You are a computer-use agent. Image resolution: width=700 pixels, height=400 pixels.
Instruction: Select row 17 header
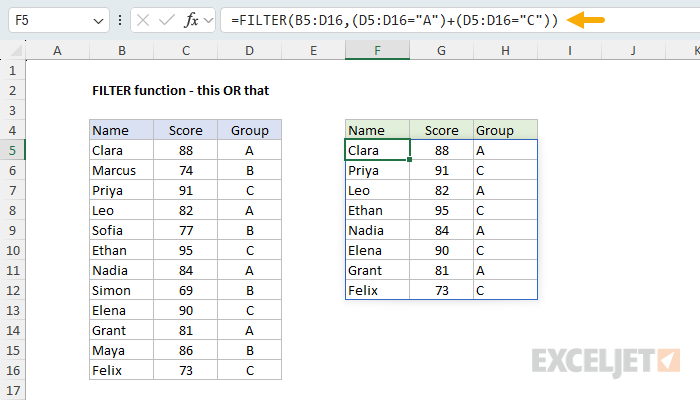[12, 391]
